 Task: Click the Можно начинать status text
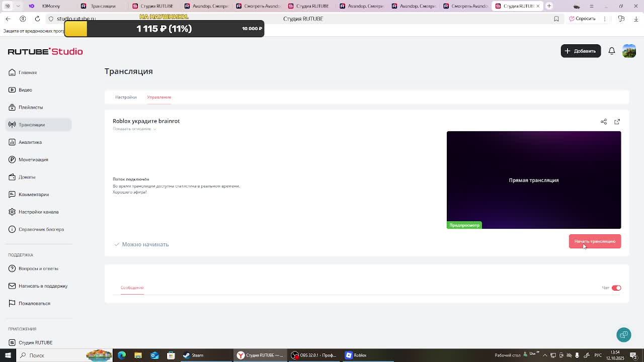pos(145,244)
